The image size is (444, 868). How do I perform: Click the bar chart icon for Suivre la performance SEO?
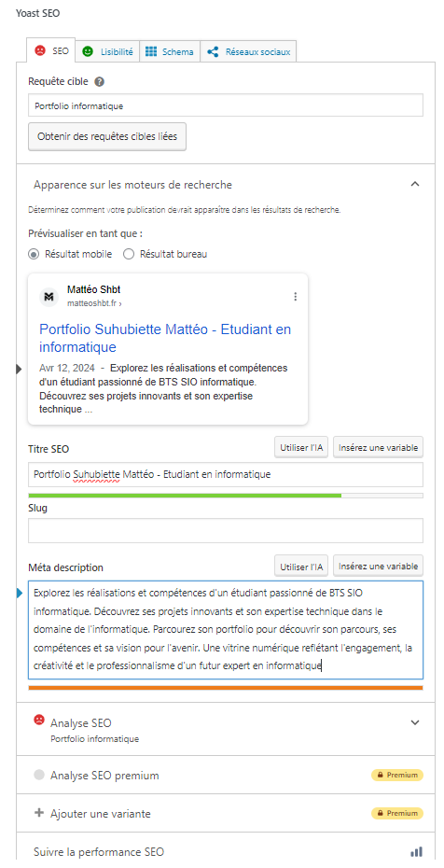click(x=416, y=851)
